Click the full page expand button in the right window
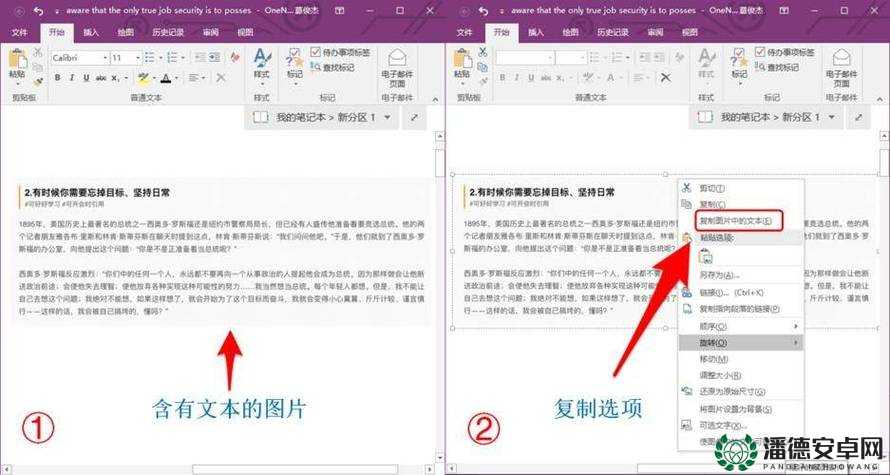This screenshot has height=475, width=890. click(x=859, y=117)
